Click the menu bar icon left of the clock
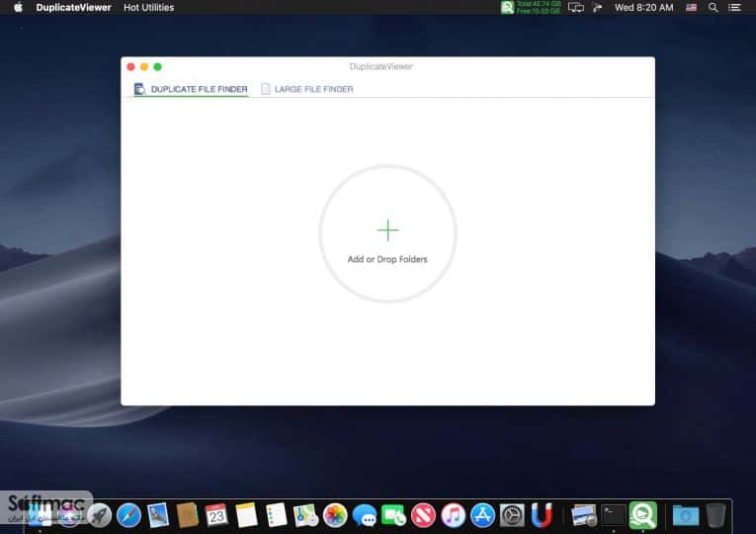 [597, 7]
